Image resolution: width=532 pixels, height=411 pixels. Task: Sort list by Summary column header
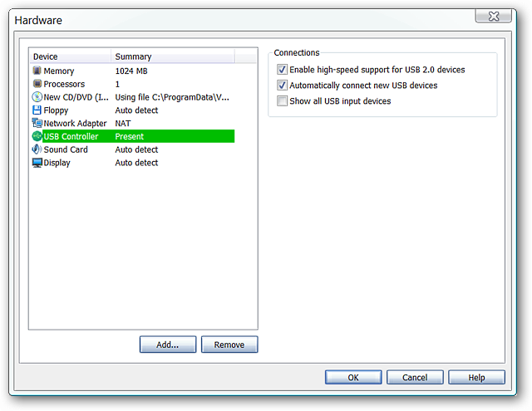tap(173, 56)
